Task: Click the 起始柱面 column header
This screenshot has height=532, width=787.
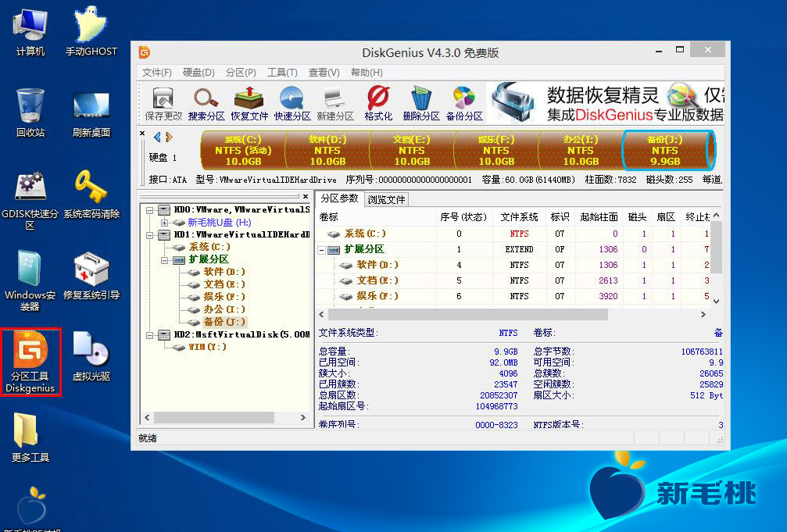Action: coord(599,217)
